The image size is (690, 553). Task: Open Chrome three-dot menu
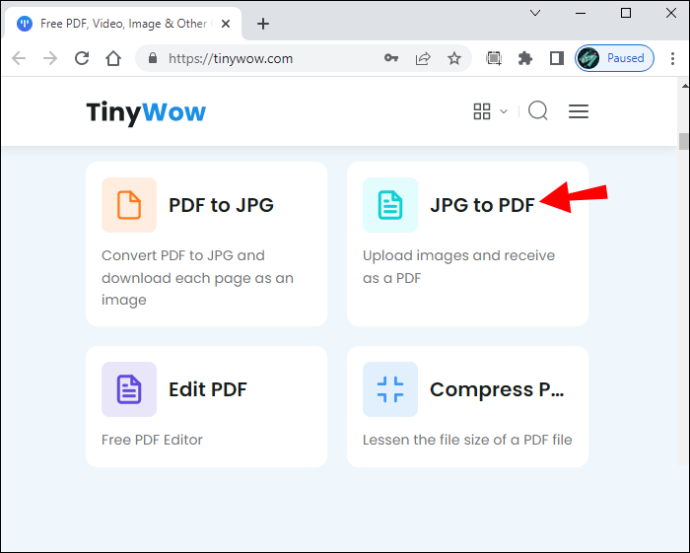point(672,58)
